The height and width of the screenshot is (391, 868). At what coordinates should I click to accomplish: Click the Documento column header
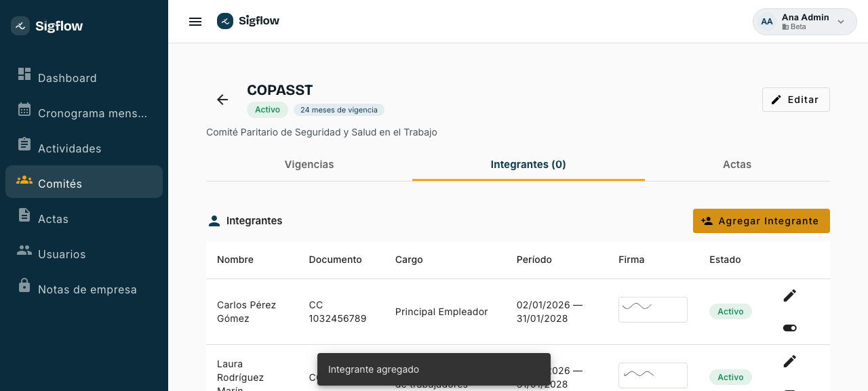[x=335, y=260]
